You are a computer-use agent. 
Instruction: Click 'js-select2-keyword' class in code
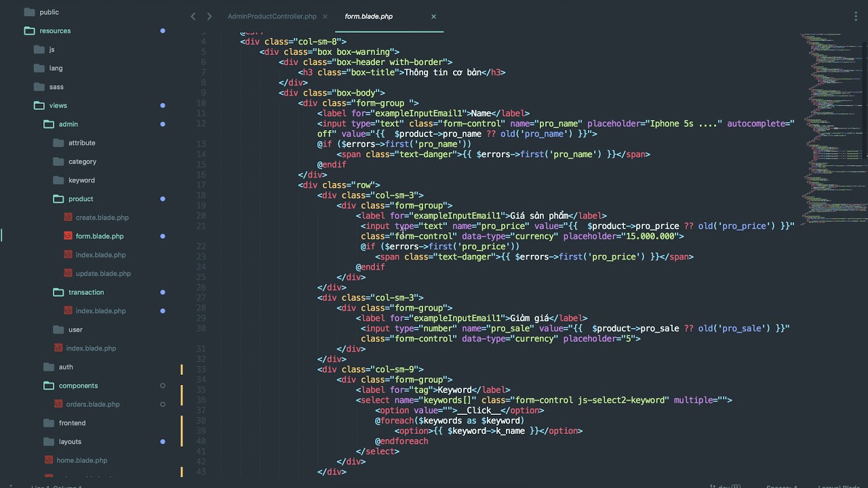(x=621, y=400)
